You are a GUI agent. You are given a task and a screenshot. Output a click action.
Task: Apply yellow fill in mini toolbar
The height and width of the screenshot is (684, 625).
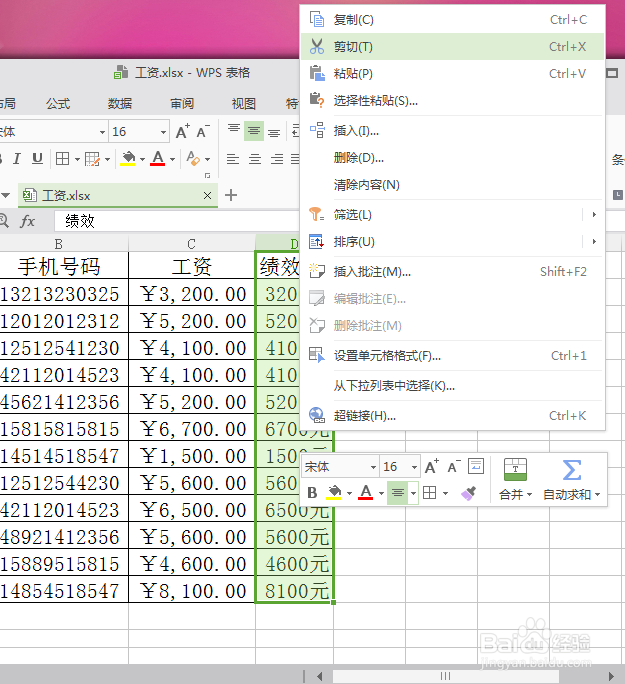point(334,492)
